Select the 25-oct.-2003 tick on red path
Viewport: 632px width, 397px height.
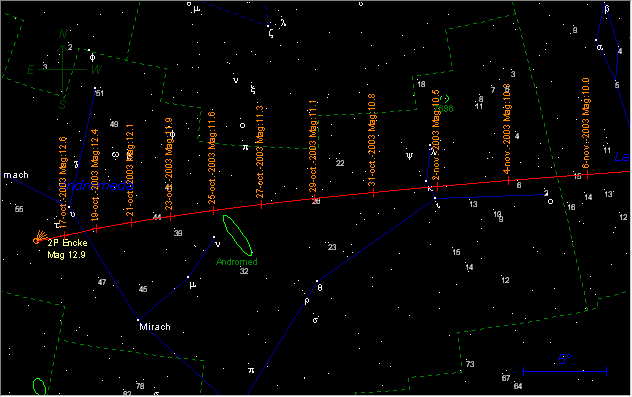coord(213,210)
